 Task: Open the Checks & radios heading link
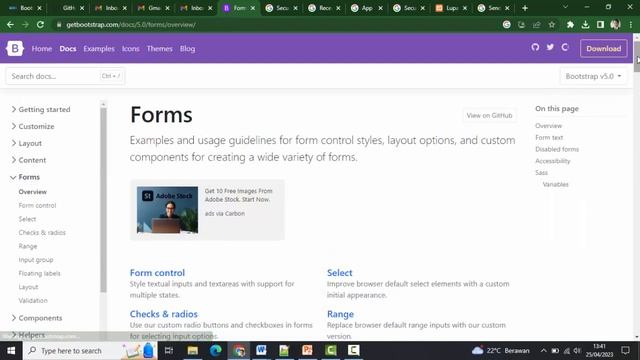coord(164,314)
